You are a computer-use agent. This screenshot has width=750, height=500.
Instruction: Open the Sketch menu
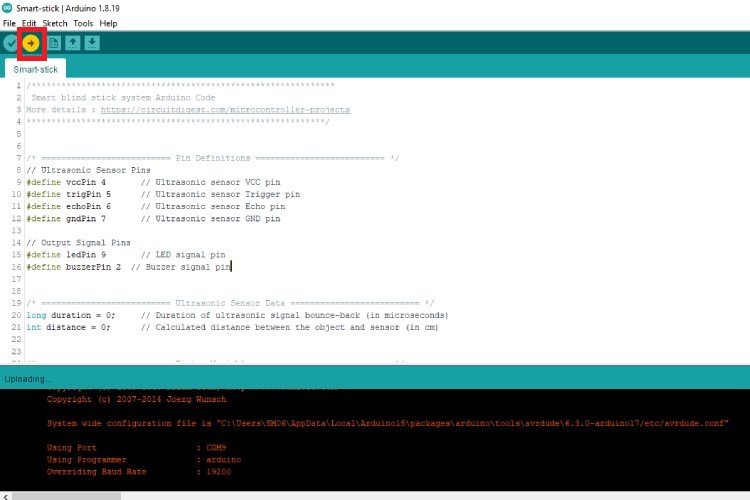tap(55, 23)
